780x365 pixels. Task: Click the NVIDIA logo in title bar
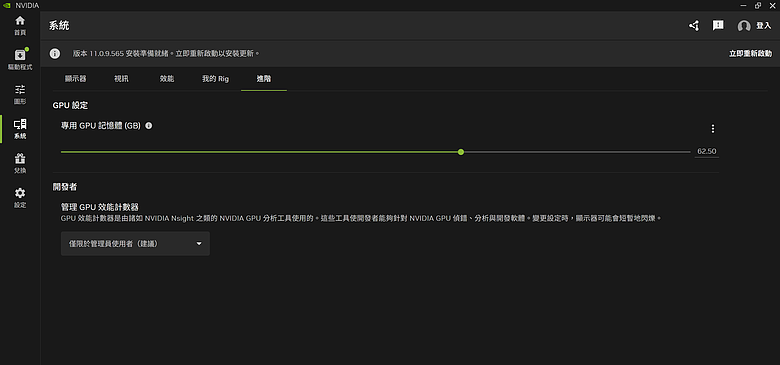[8, 5]
